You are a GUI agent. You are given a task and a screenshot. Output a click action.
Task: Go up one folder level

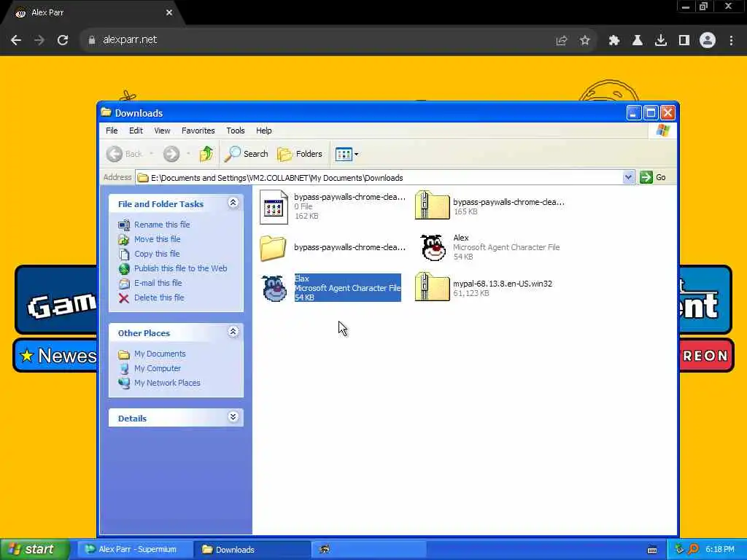coord(206,154)
